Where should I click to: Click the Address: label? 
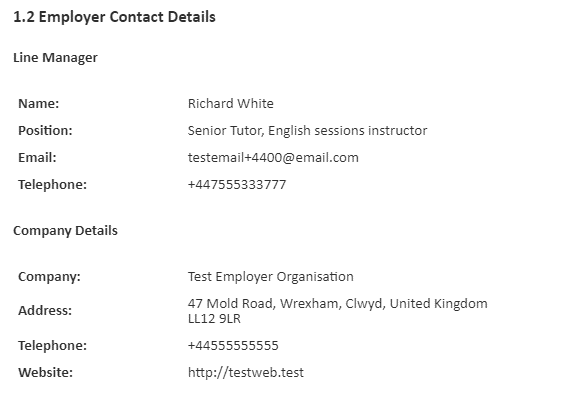tap(45, 311)
